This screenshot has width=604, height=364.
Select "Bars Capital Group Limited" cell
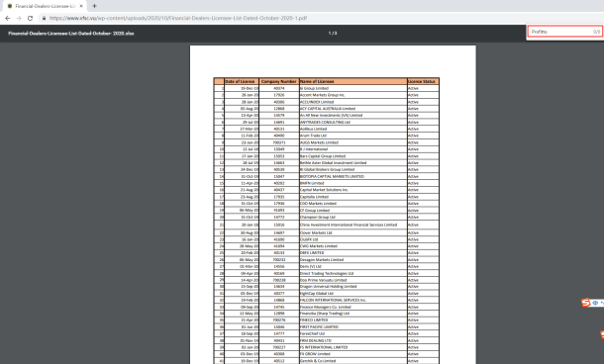tap(353, 156)
